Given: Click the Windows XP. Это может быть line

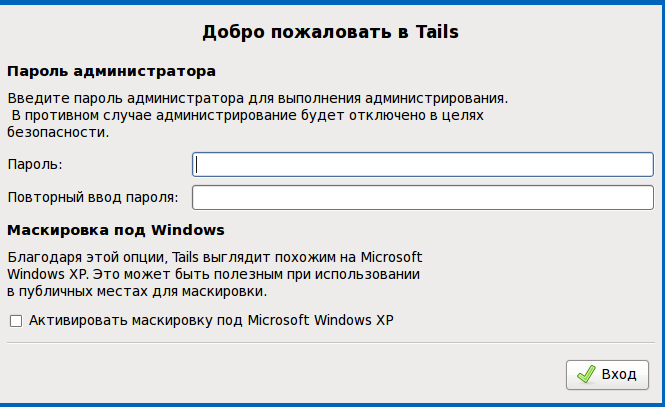Looking at the screenshot, I should point(213,275).
